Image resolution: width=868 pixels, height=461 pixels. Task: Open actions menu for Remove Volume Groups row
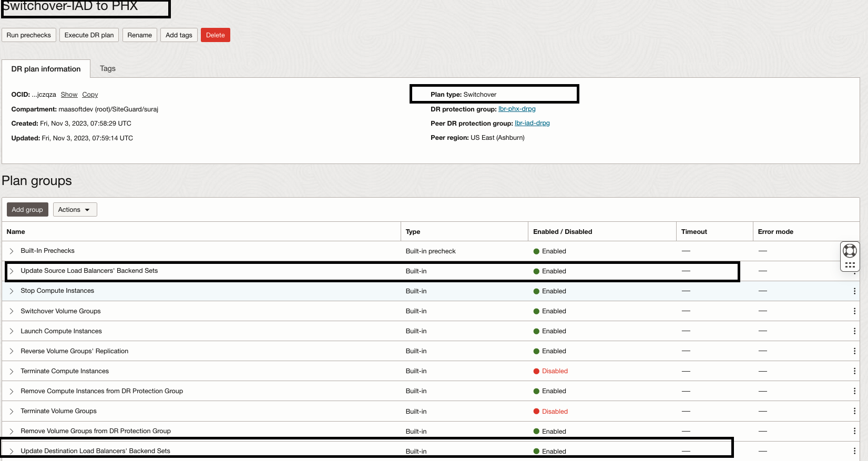[854, 431]
